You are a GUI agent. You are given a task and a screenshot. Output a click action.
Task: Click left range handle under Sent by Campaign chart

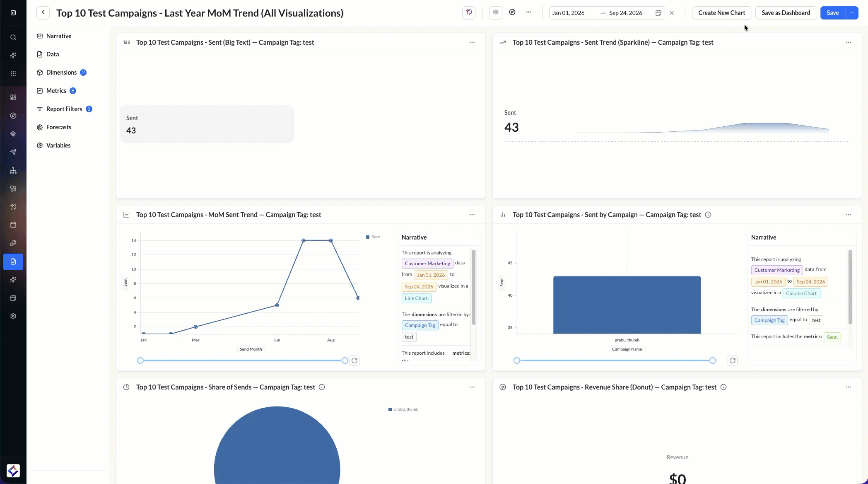click(x=517, y=361)
